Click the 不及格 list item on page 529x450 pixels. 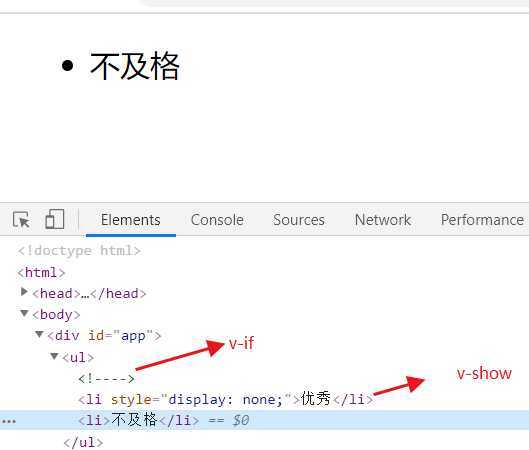135,66
